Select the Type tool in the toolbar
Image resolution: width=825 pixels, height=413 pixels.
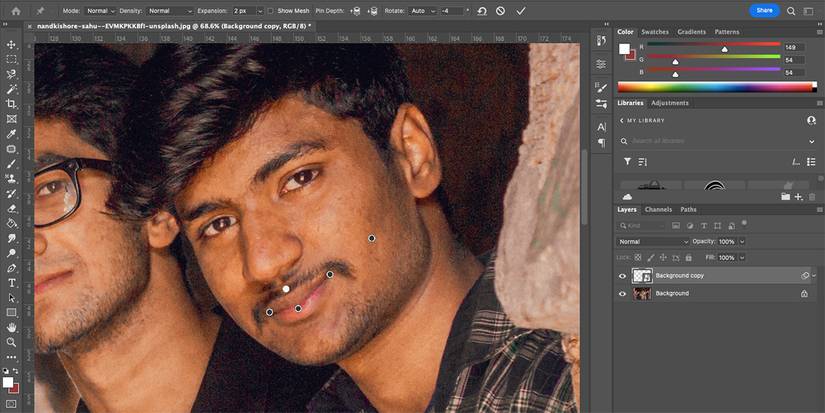[12, 283]
